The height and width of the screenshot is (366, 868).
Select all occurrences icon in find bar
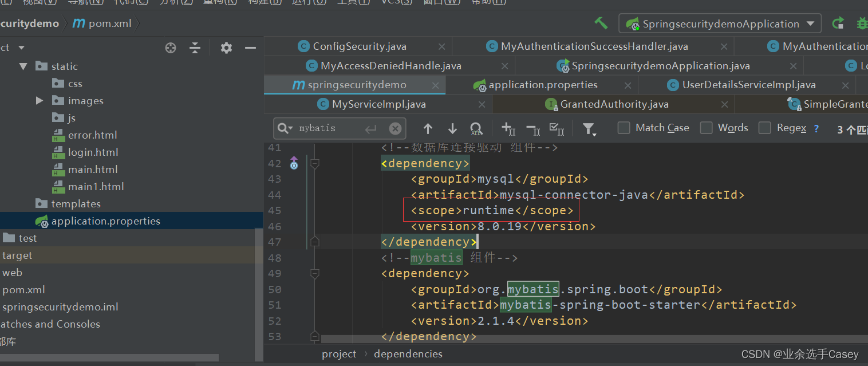[x=557, y=129]
